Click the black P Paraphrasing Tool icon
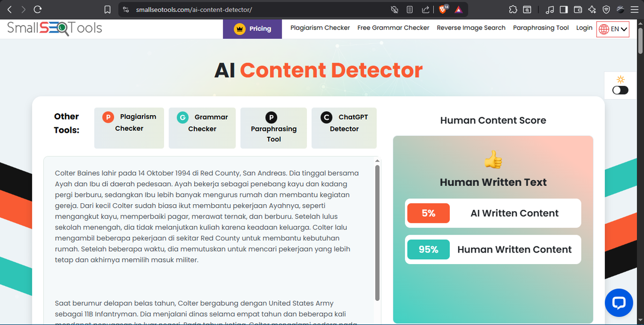This screenshot has height=325, width=644. pos(271,118)
